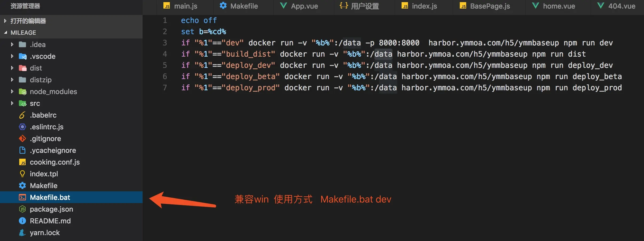Click the nodejs icon beside package.json
Image resolution: width=644 pixels, height=241 pixels.
point(22,209)
